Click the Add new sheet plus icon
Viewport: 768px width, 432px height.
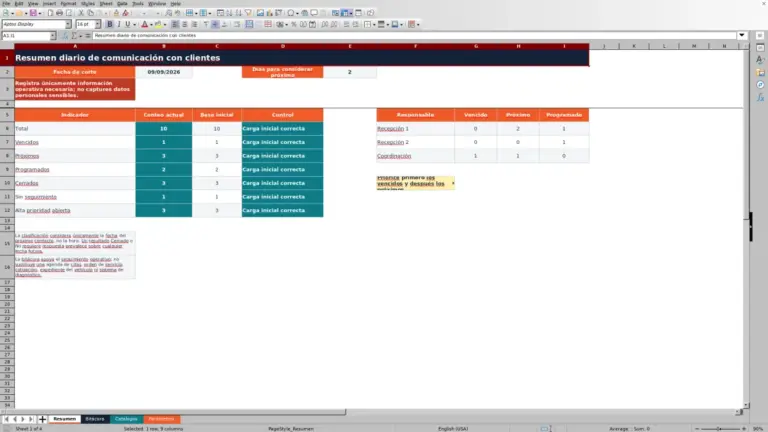pyautogui.click(x=42, y=419)
